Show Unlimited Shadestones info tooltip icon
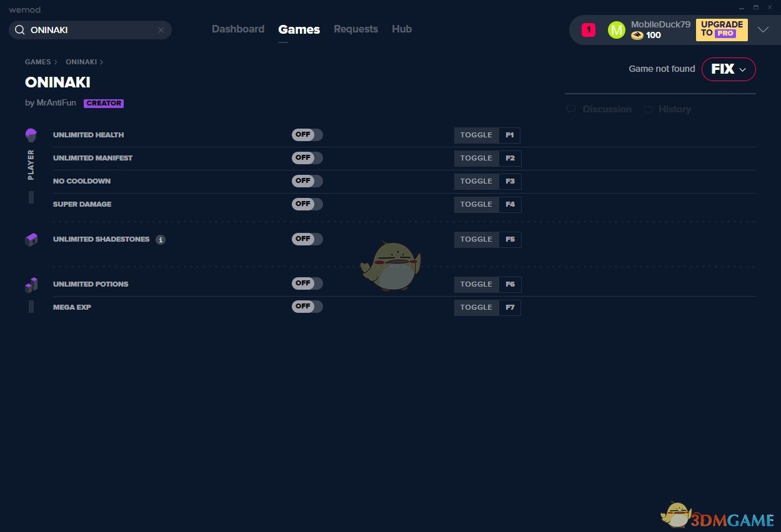This screenshot has height=532, width=781. pos(161,240)
